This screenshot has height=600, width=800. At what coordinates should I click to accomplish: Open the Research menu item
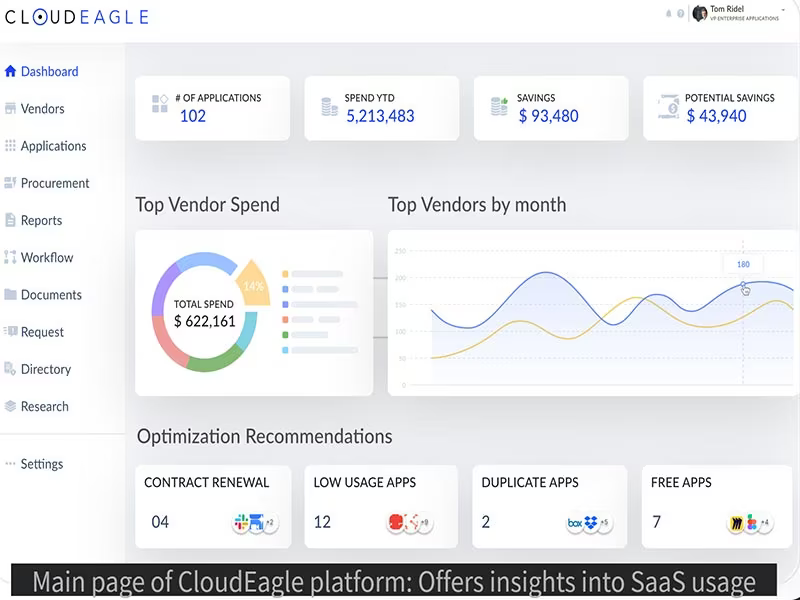tap(44, 407)
